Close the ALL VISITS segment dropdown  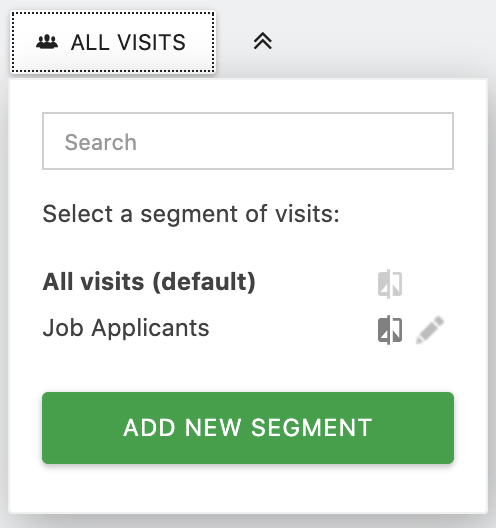(113, 42)
